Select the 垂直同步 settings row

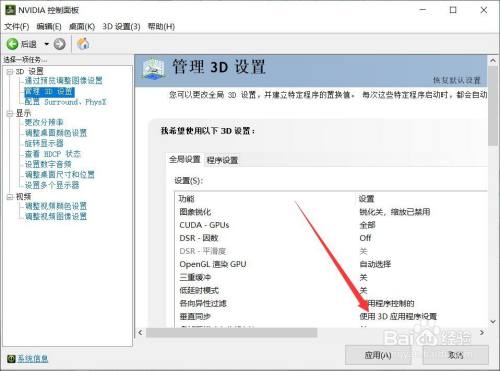point(331,316)
